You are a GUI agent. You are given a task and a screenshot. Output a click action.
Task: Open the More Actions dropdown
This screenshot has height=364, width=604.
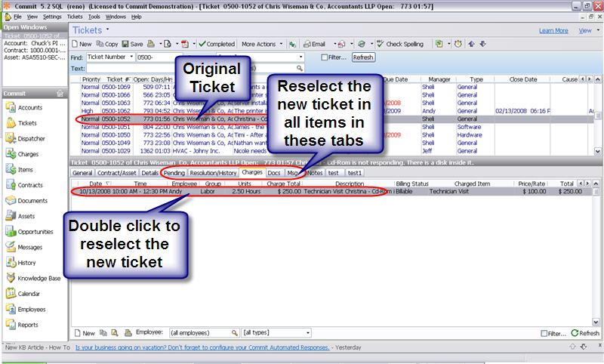pos(262,45)
